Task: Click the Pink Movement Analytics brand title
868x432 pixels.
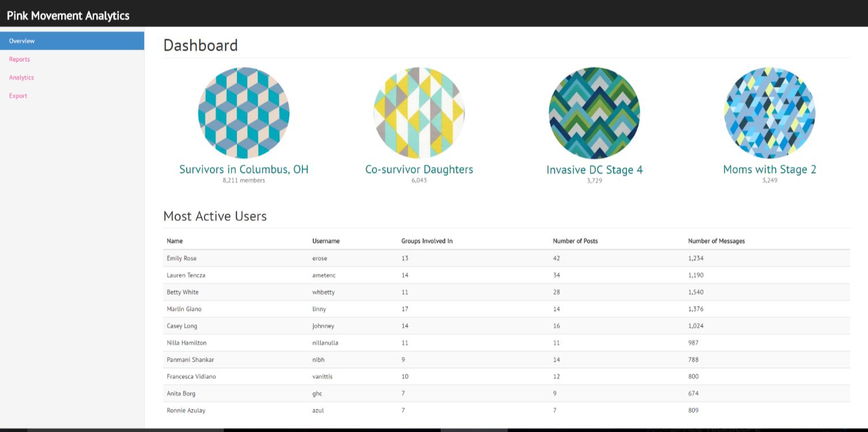Action: [68, 16]
